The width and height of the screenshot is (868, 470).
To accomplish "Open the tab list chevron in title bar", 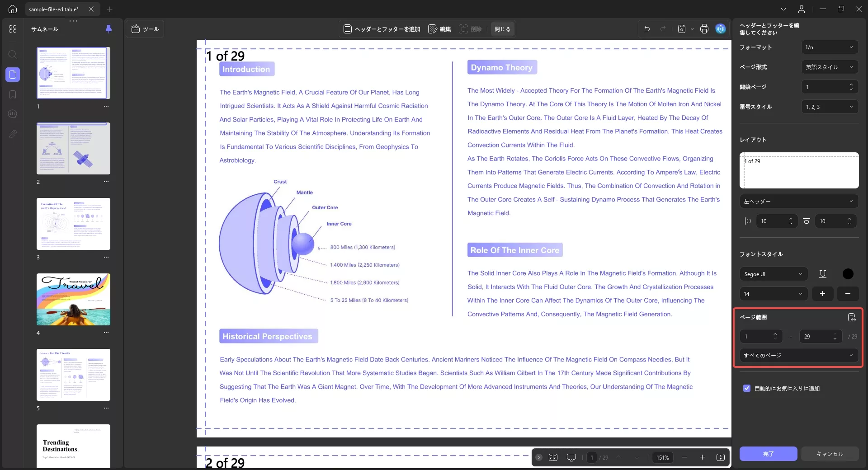I will (783, 9).
